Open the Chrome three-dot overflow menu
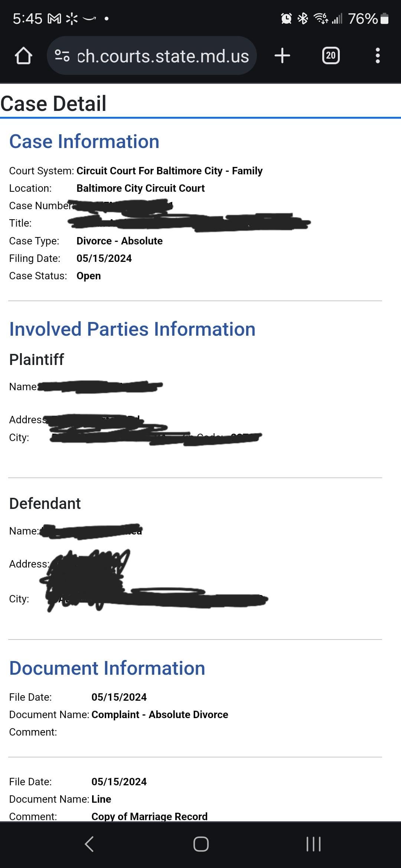This screenshot has height=868, width=401. [x=378, y=56]
